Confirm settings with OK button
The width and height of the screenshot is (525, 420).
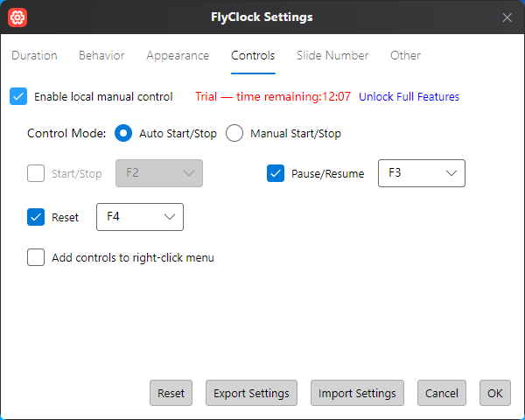(x=495, y=393)
